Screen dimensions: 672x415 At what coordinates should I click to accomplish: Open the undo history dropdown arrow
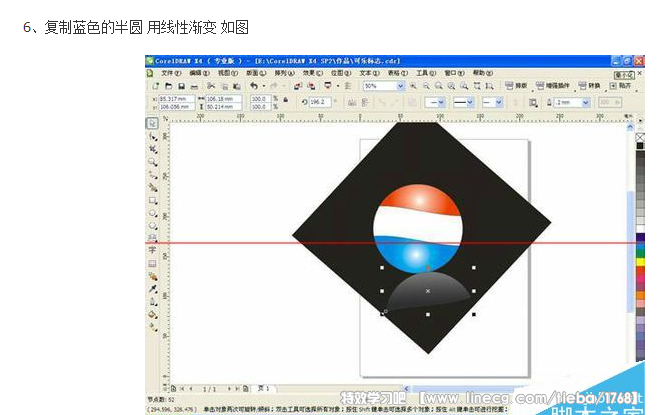click(x=264, y=86)
